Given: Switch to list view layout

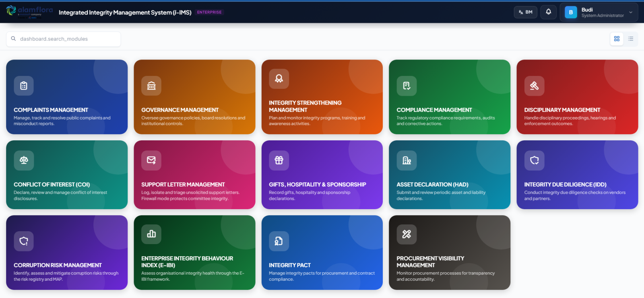Looking at the screenshot, I should tap(631, 39).
